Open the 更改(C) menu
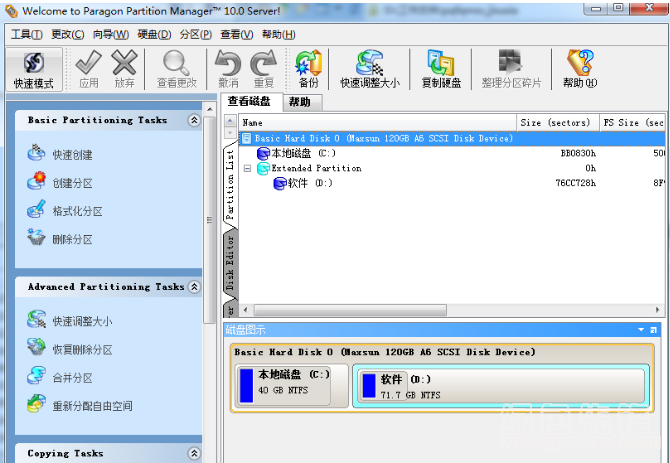The width and height of the screenshot is (670, 463). click(68, 35)
